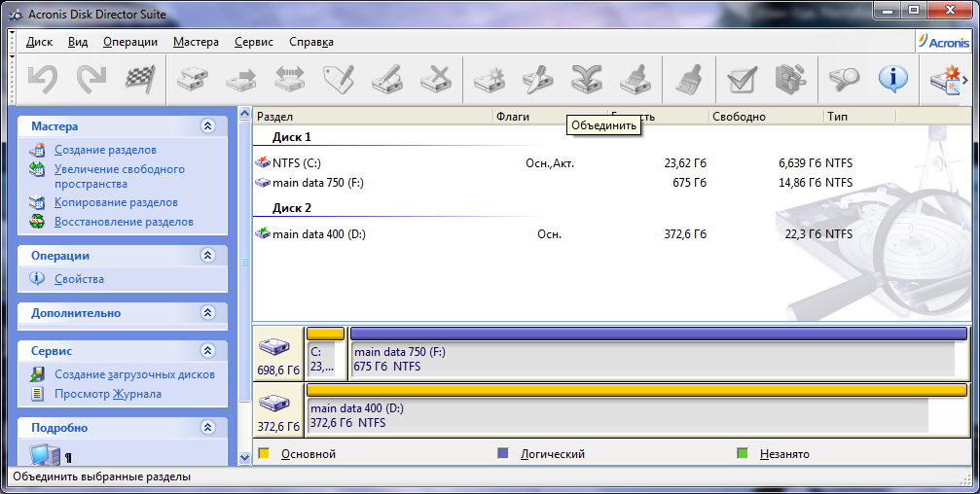
Task: Click the check partition checkmark icon
Action: 742,80
